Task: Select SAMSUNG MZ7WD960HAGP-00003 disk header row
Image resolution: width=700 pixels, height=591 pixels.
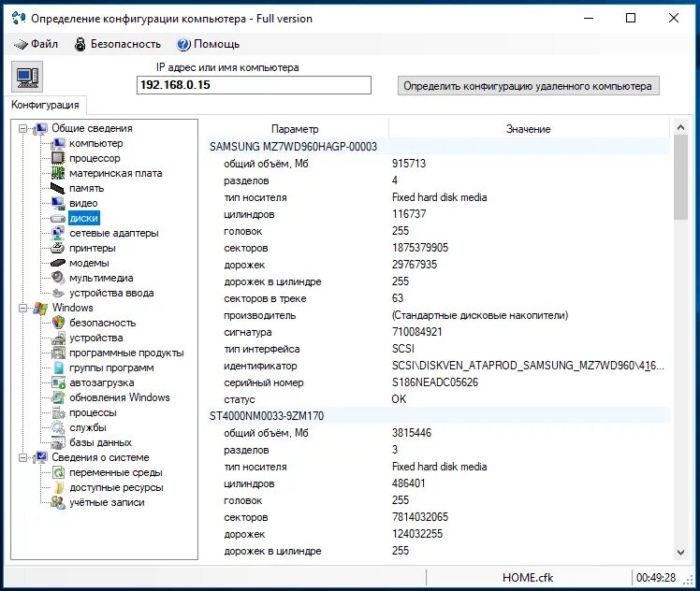Action: pos(438,146)
